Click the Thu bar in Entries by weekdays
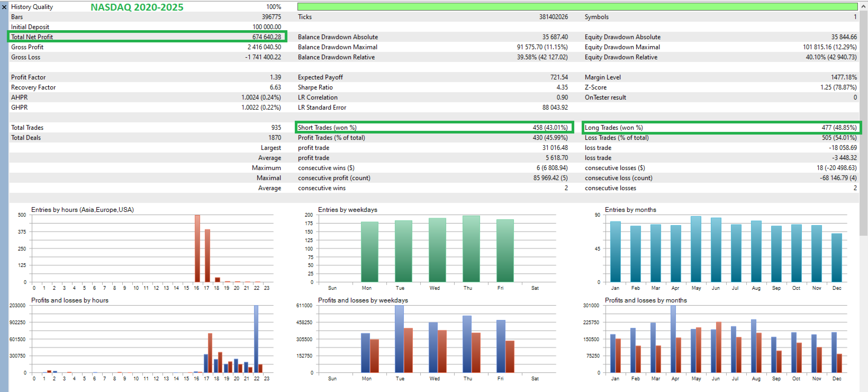Viewport: 868px width, 392px height. (471, 249)
